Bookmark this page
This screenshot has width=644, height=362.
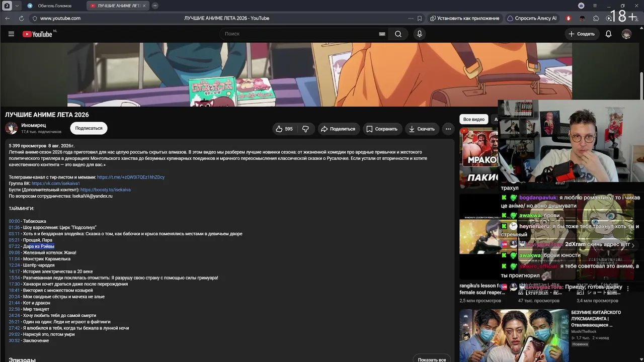coord(420,18)
